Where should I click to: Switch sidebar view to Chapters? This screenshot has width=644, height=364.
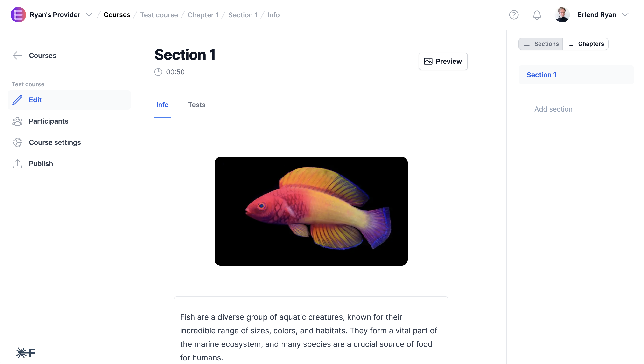point(585,44)
